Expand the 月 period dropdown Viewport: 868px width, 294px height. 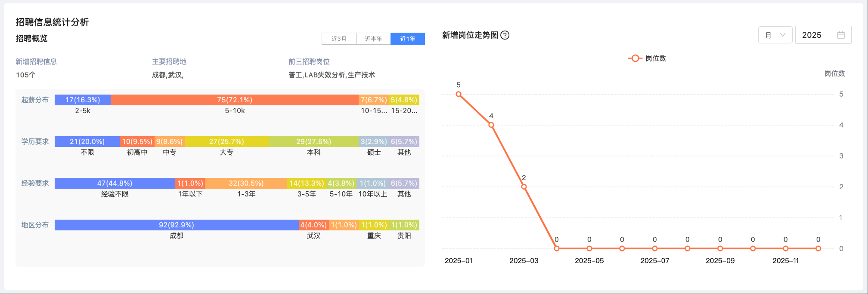tap(775, 35)
